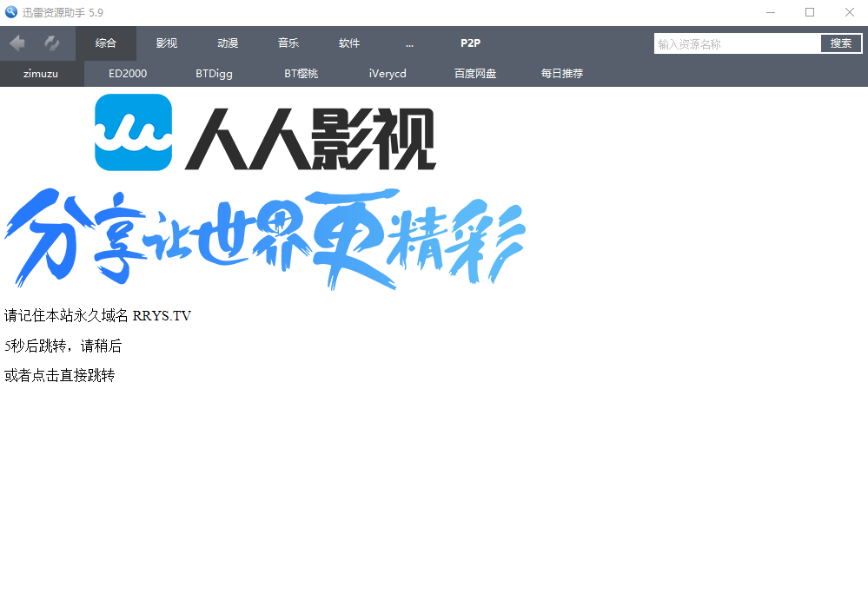Click the refresh icon in the toolbar

click(52, 43)
